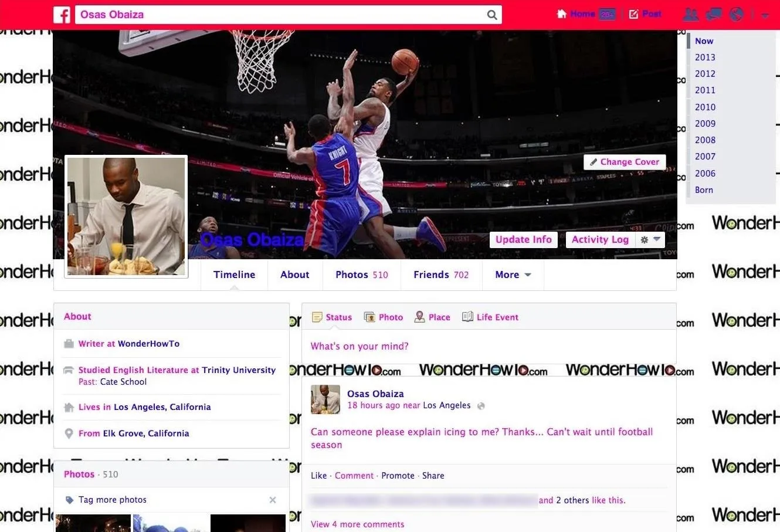Screen dimensions: 780x532
Task: Open the Trinity University link
Action: 239,370
